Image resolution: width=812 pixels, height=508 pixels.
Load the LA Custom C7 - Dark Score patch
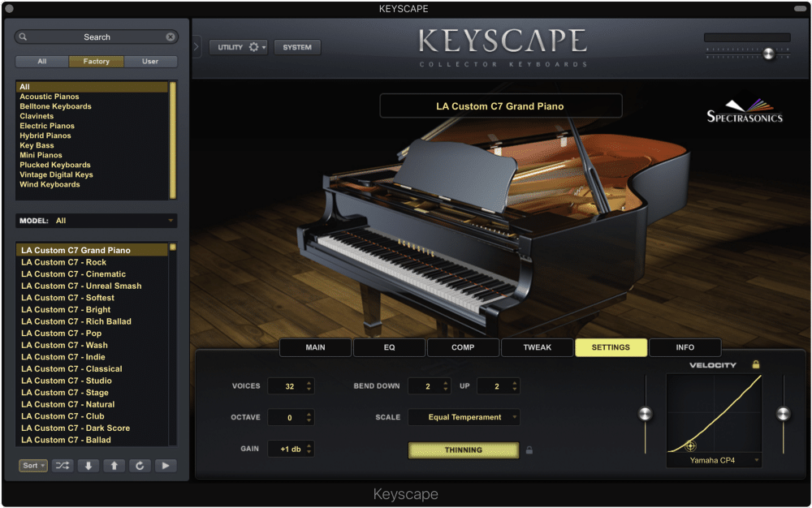[x=76, y=428]
